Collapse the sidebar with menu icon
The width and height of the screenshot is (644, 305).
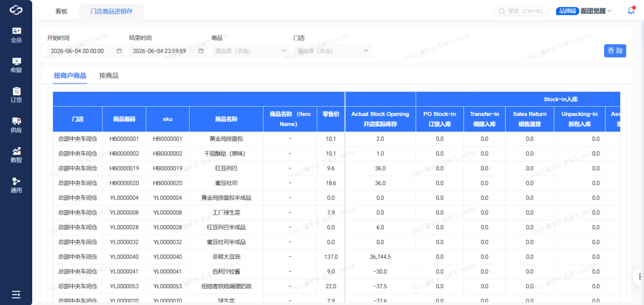pos(16,294)
